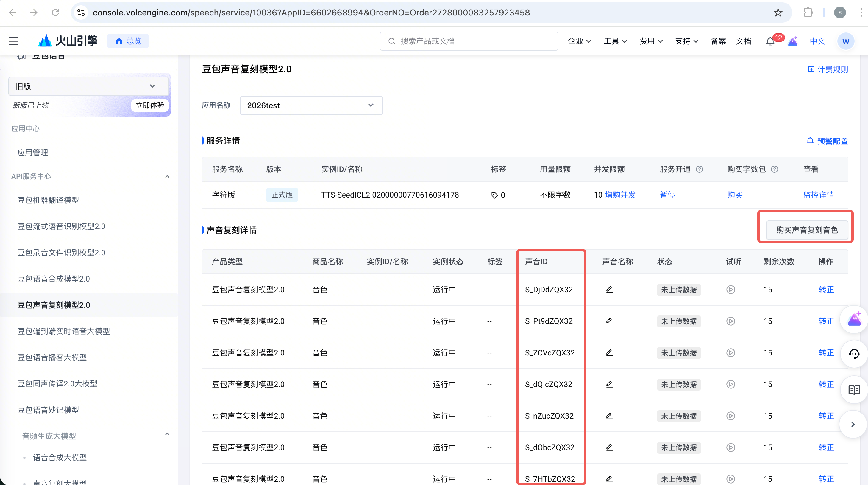Go to 应用管理 in the sidebar
This screenshot has width=868, height=485.
point(33,153)
